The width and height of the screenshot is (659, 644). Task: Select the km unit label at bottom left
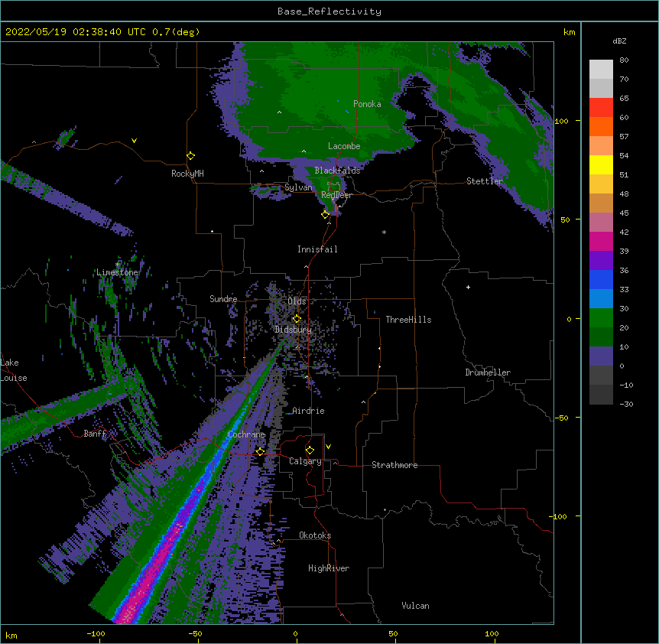tap(11, 636)
